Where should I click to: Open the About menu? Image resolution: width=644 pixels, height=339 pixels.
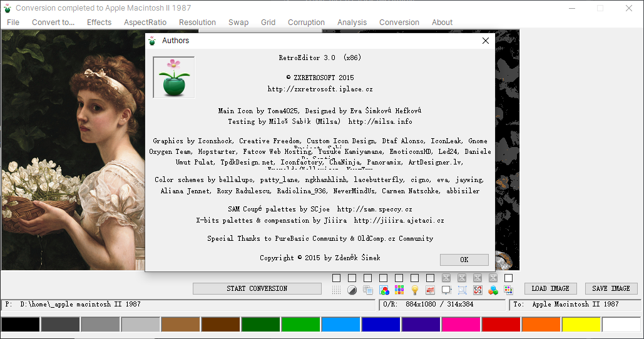click(x=442, y=22)
